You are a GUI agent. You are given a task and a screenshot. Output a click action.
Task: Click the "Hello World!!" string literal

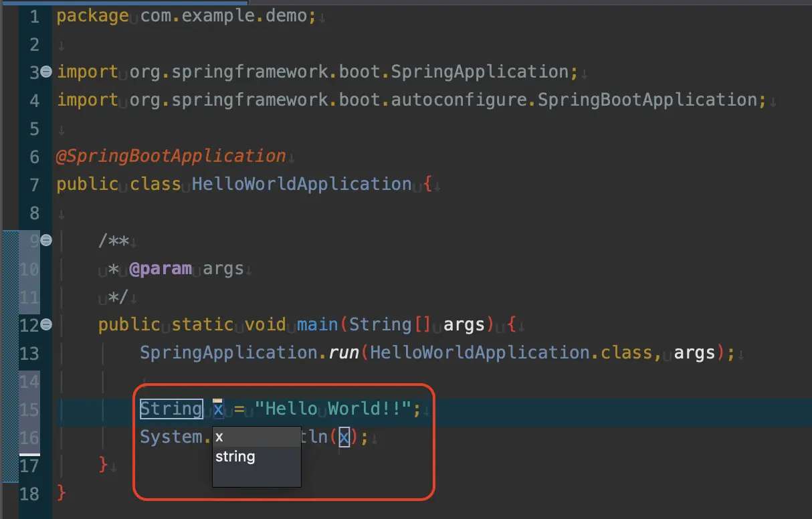pyautogui.click(x=333, y=409)
